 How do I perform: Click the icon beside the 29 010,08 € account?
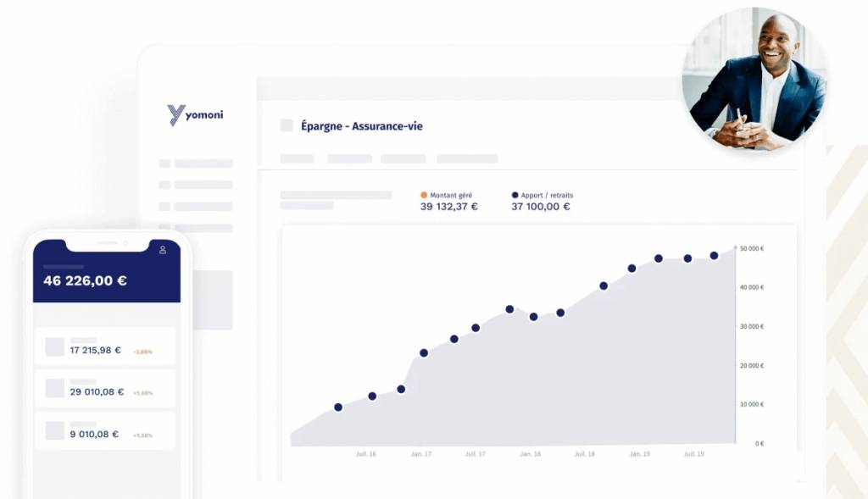click(55, 388)
